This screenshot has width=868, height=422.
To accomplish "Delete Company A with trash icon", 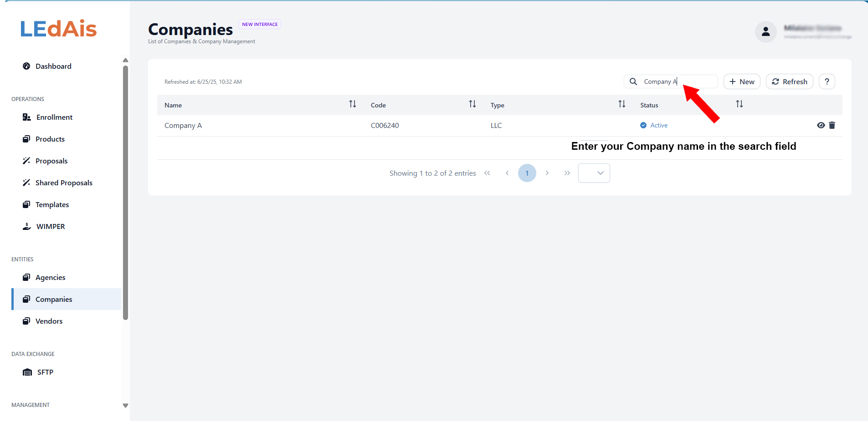I will point(832,125).
